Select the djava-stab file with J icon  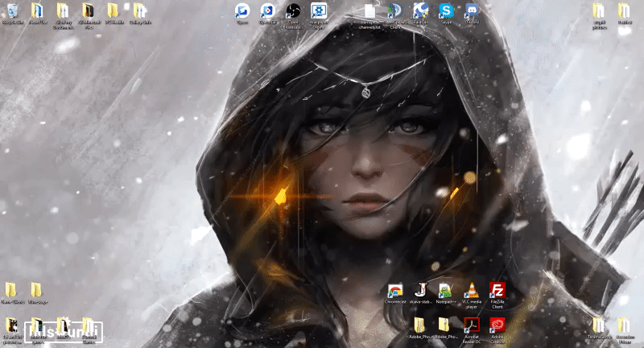click(420, 293)
